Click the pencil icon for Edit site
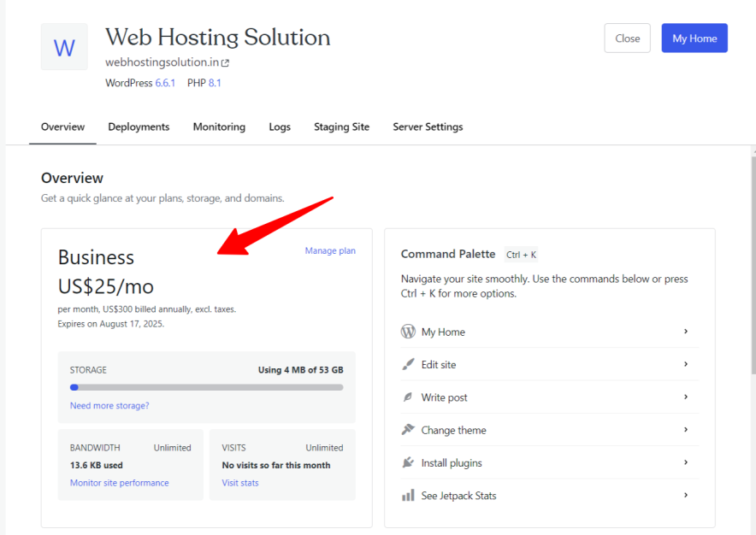756x535 pixels. click(408, 364)
